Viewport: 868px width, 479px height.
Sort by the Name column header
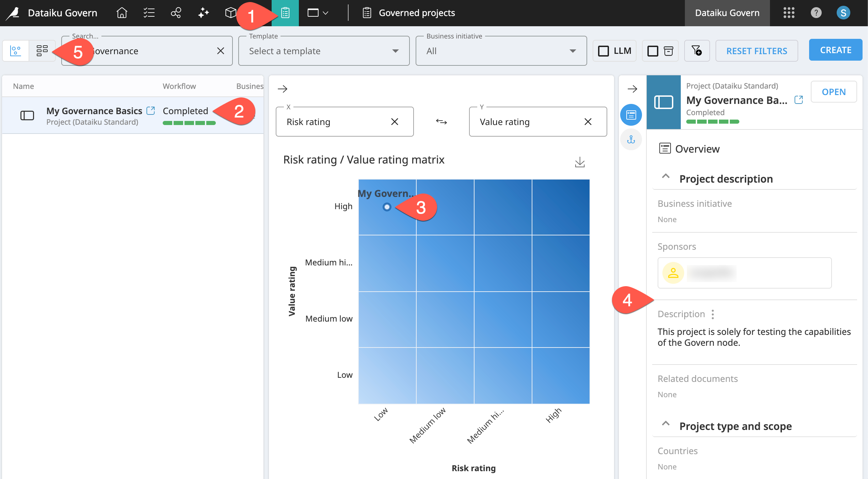(23, 86)
